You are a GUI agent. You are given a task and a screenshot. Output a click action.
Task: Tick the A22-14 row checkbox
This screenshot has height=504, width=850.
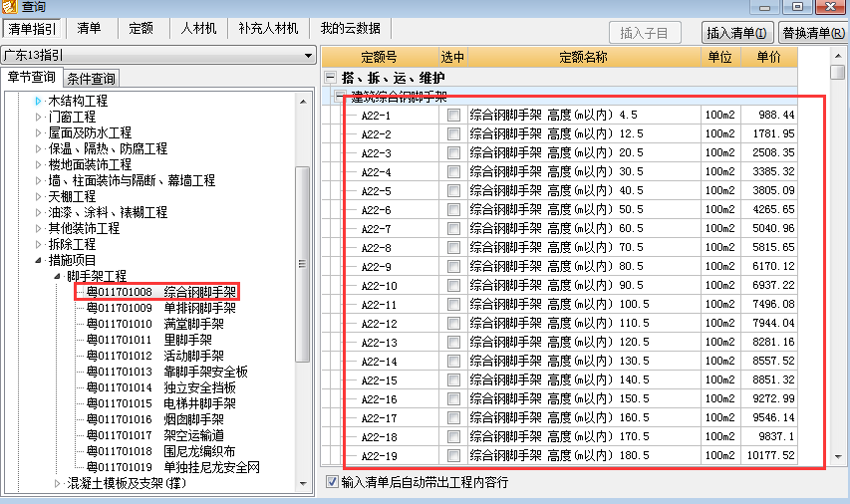click(453, 361)
